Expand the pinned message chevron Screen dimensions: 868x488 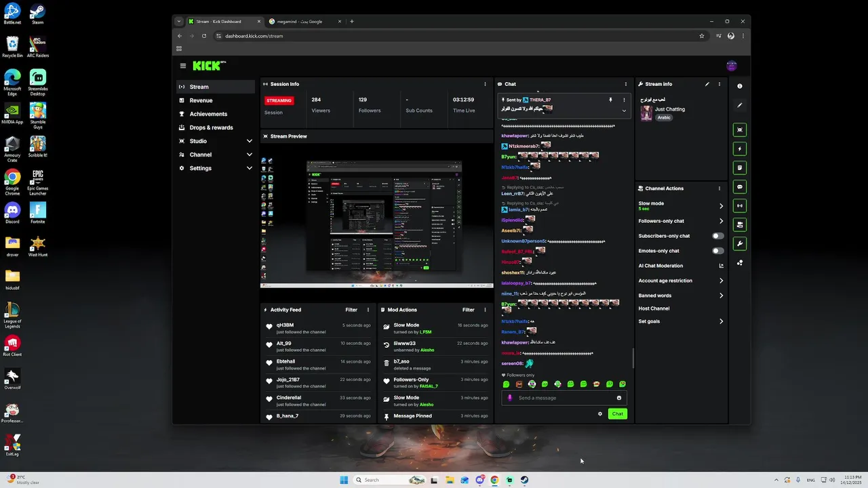click(x=624, y=110)
